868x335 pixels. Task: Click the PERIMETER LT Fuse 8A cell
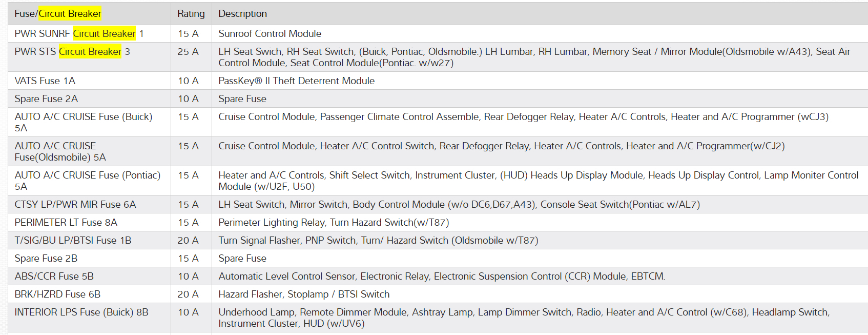(66, 223)
